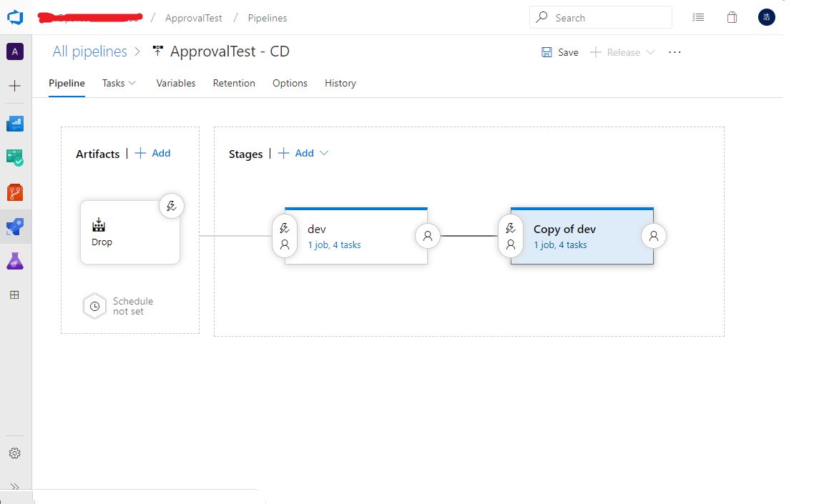
Task: Click the Save button
Action: pyautogui.click(x=560, y=52)
